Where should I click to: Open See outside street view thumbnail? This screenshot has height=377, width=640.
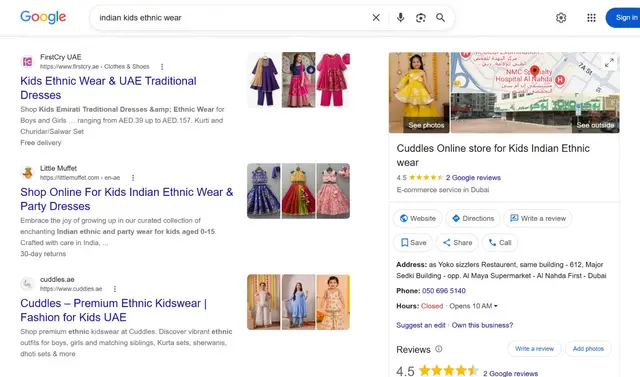(x=535, y=113)
